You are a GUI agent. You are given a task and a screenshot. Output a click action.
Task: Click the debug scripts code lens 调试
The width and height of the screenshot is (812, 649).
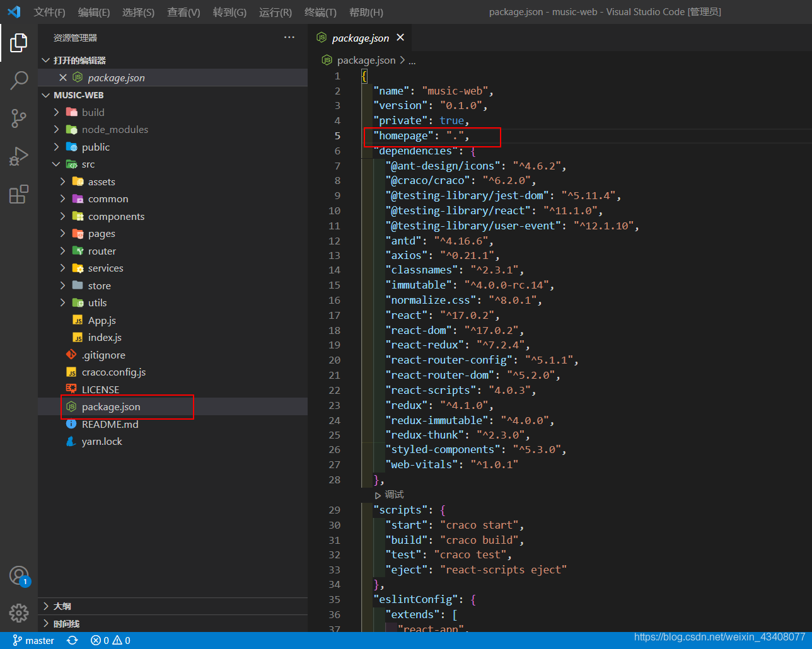(389, 495)
